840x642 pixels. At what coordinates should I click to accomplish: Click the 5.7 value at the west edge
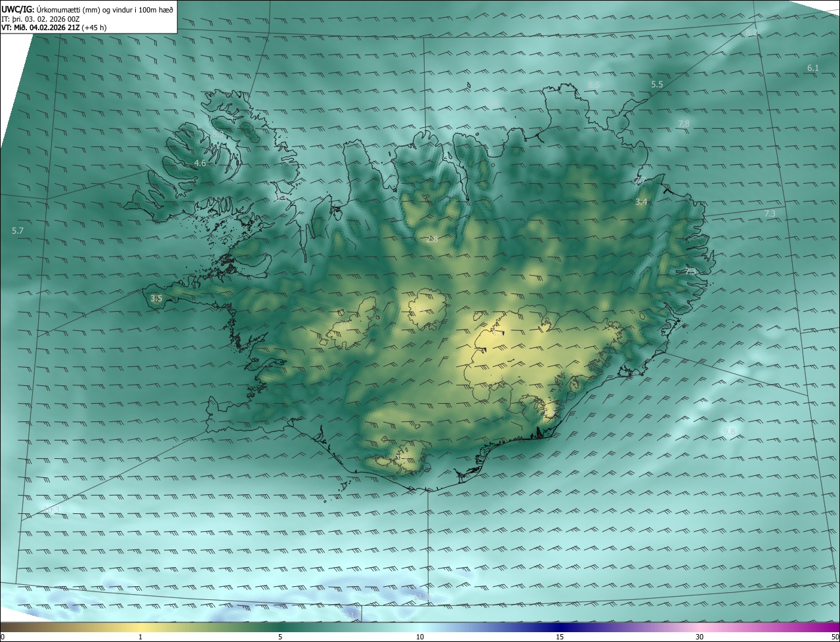click(x=18, y=231)
